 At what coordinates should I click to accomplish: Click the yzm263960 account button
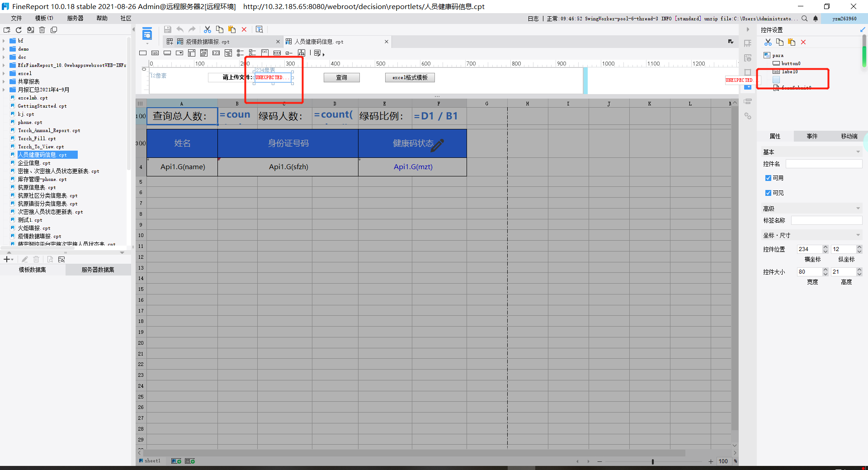coord(844,19)
